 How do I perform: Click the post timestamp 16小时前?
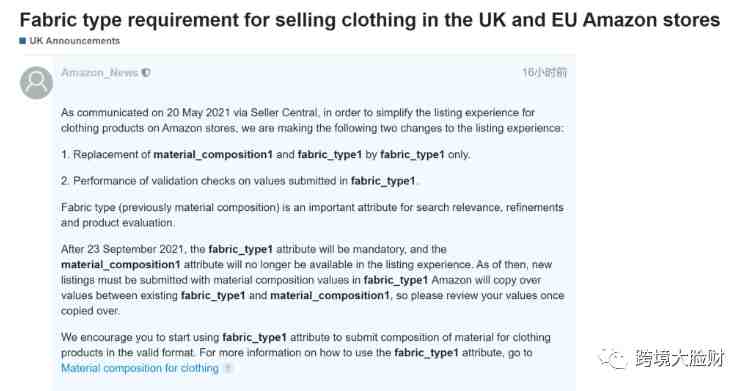[544, 72]
